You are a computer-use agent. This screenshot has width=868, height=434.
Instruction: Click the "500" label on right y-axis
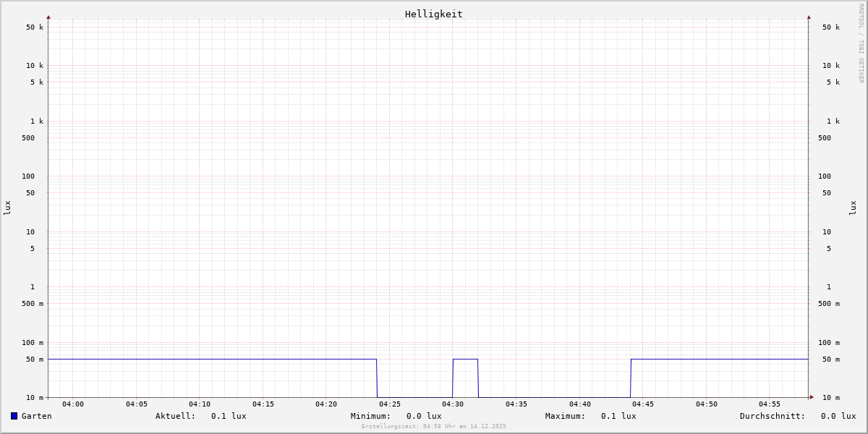tap(825, 138)
